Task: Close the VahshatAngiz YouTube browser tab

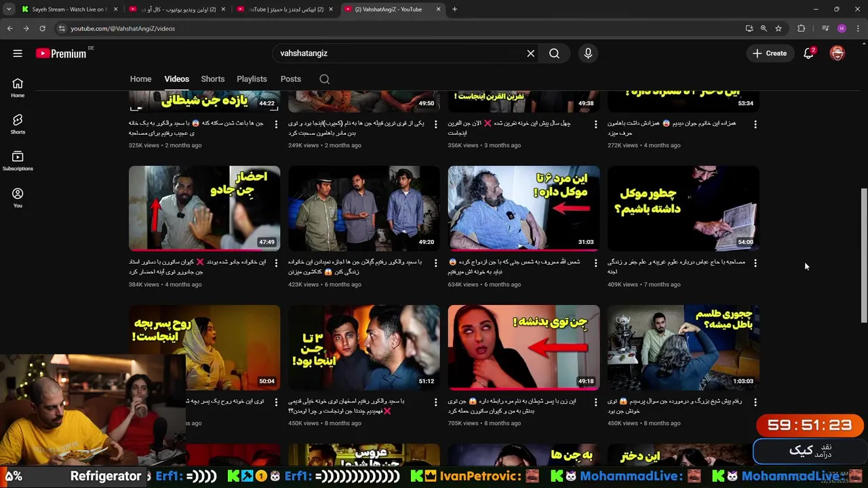Action: tap(438, 9)
